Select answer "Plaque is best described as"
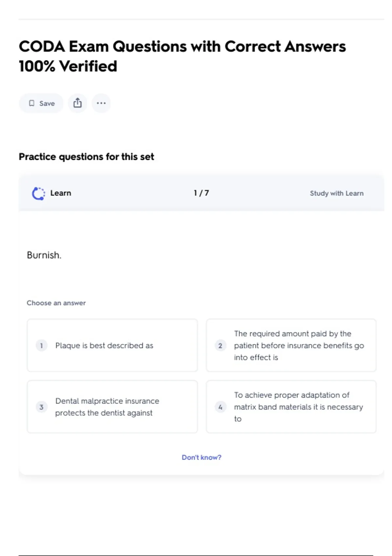392x556 pixels. click(112, 345)
